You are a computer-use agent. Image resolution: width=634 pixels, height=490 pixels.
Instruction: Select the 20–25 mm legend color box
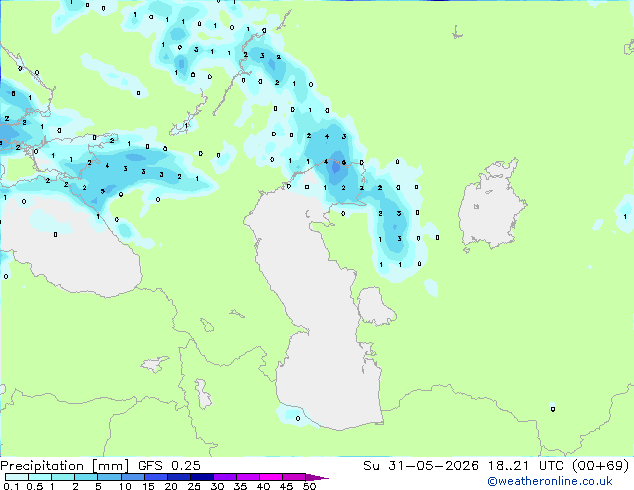click(179, 477)
